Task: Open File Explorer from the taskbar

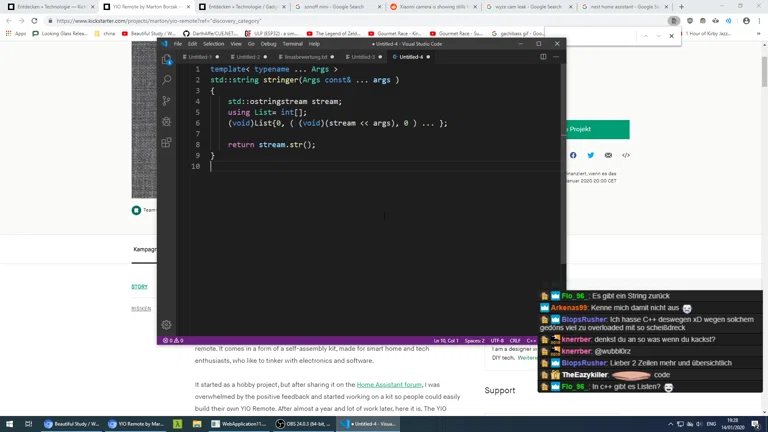Action: 197,424
